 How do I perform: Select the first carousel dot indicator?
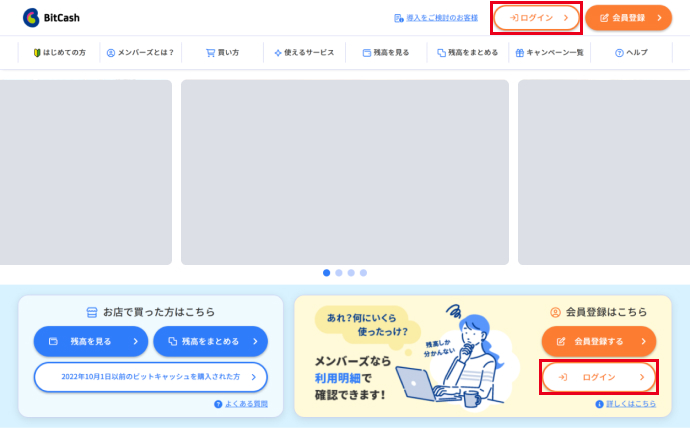click(327, 273)
